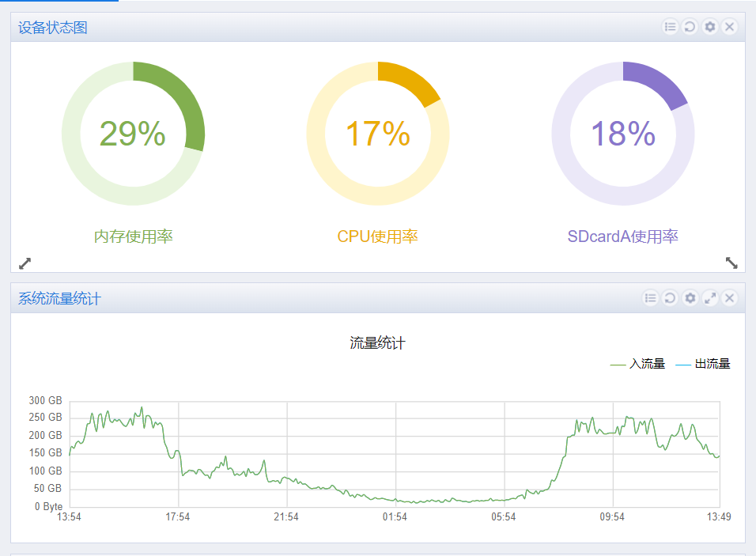
Task: Open settings gear of 系统流量统计 panel
Action: coord(690,298)
